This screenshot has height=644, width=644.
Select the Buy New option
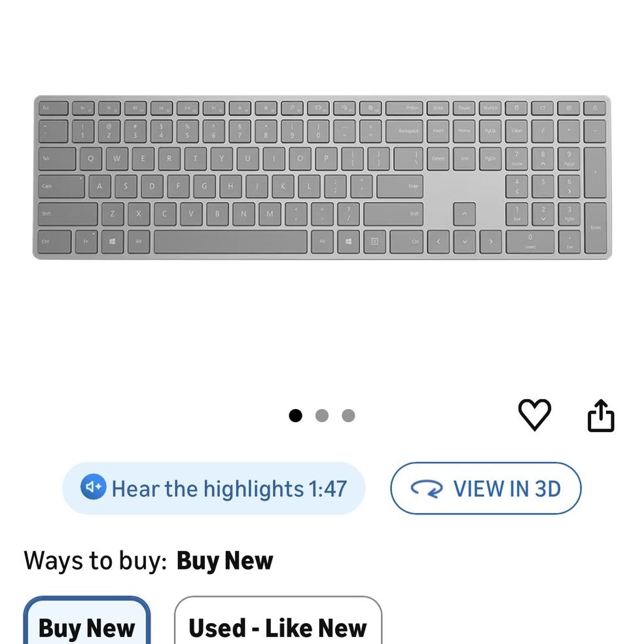click(86, 621)
